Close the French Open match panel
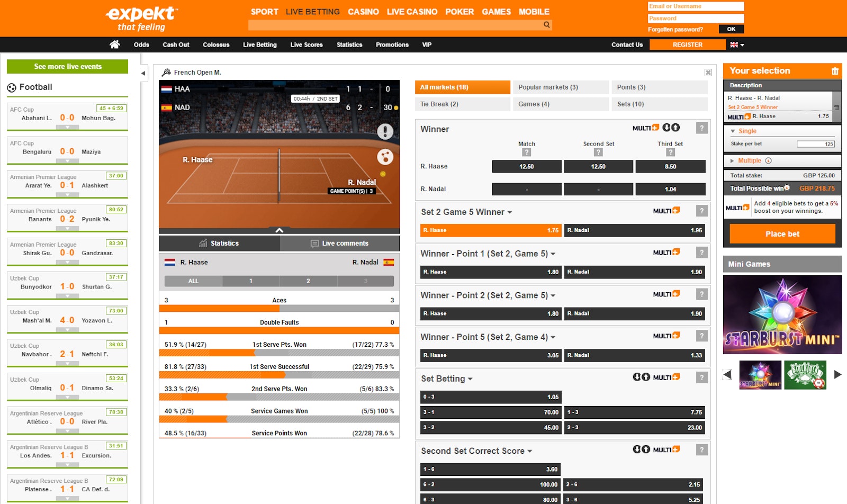The width and height of the screenshot is (847, 504). pyautogui.click(x=708, y=73)
